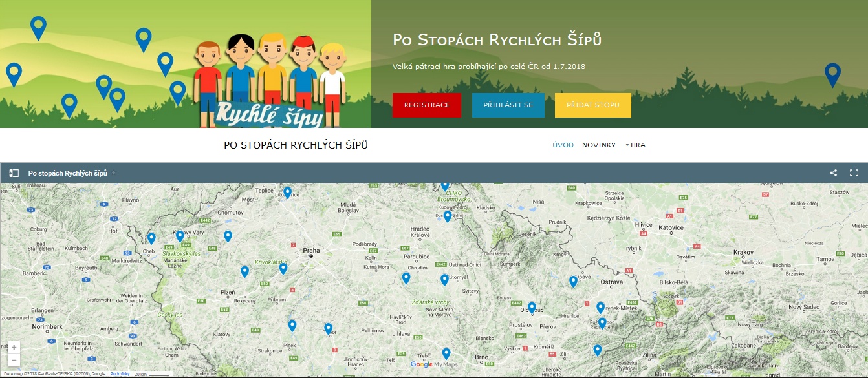
Task: Select the pin at CHKO Broumovsko
Action: click(x=445, y=186)
